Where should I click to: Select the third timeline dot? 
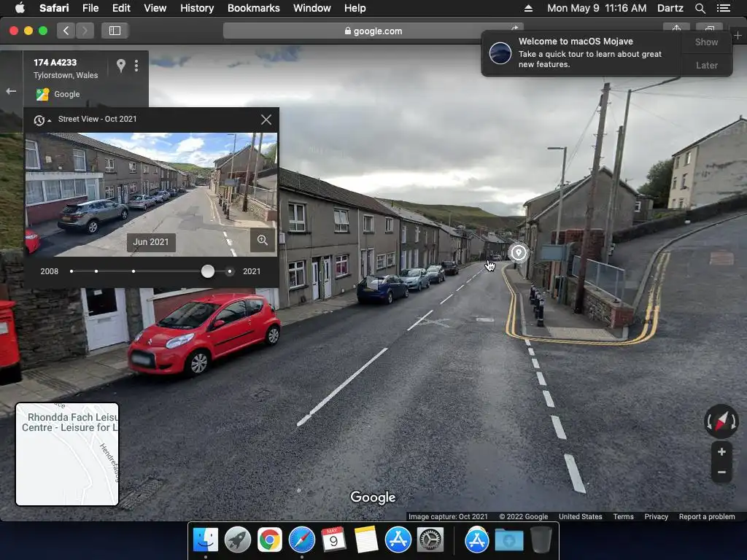click(x=133, y=271)
